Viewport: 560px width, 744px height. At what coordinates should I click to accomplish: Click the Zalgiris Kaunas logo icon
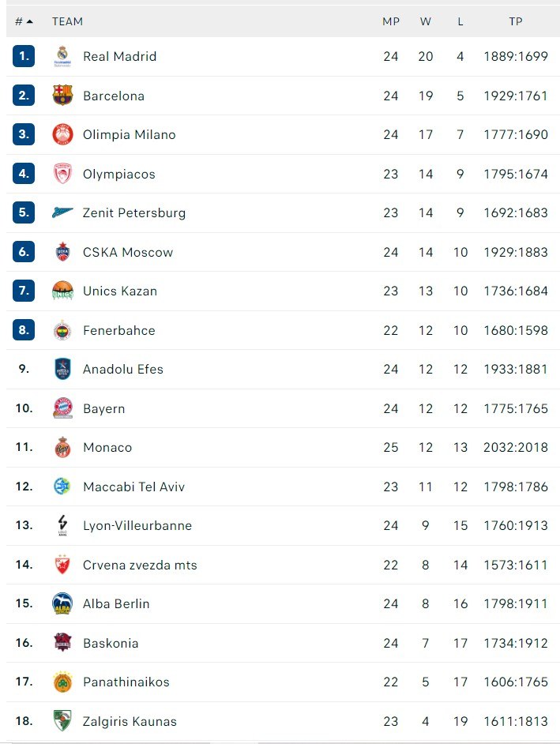pos(62,721)
